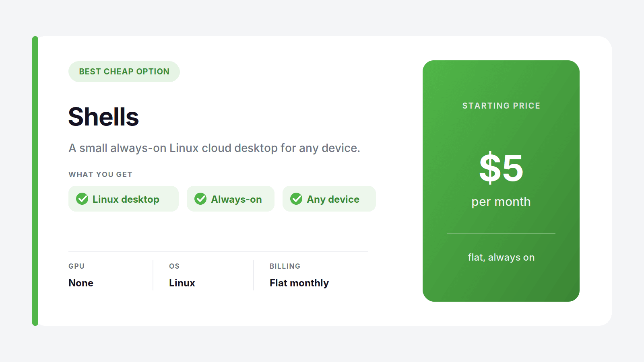Click the OS label
Image resolution: width=644 pixels, height=362 pixels.
pos(174,266)
